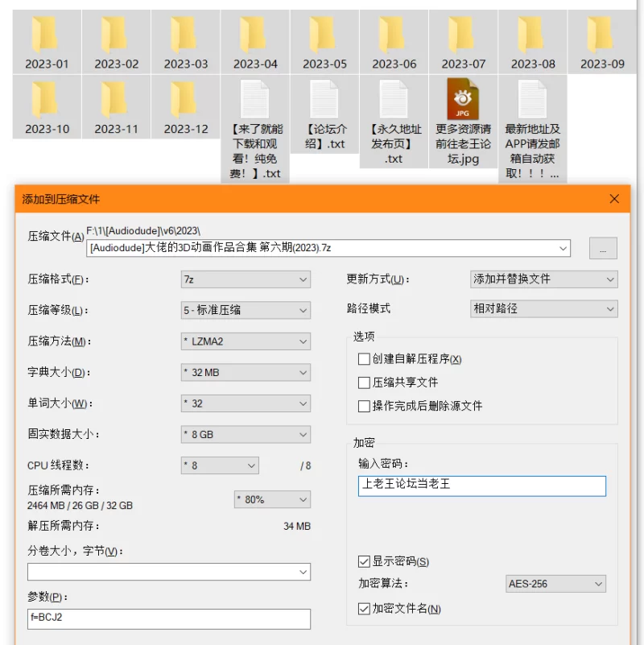This screenshot has height=645, width=644.
Task: Select the 2023-02 folder icon
Action: [x=114, y=35]
